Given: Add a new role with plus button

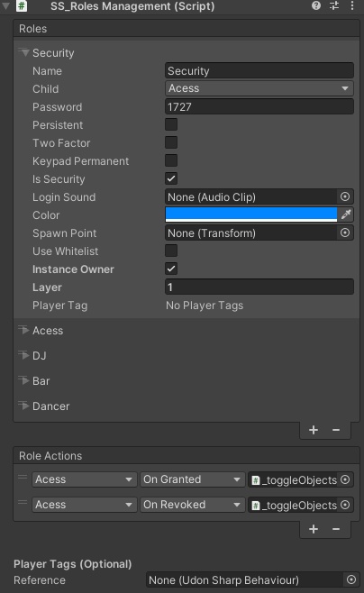Looking at the screenshot, I should tap(314, 430).
